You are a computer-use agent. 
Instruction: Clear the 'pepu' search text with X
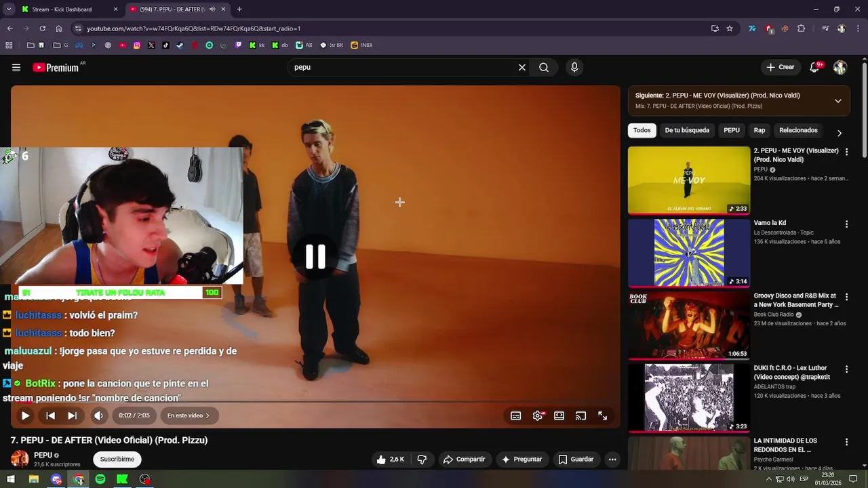coord(522,67)
